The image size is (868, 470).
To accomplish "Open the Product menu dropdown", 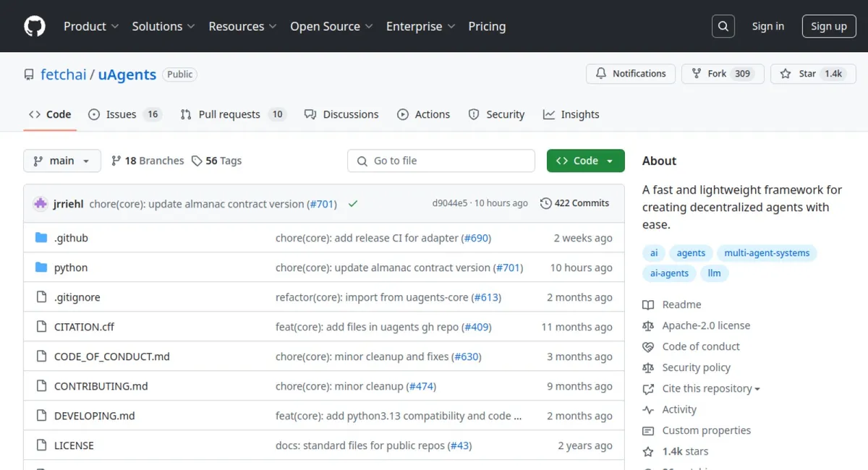I will pos(91,26).
